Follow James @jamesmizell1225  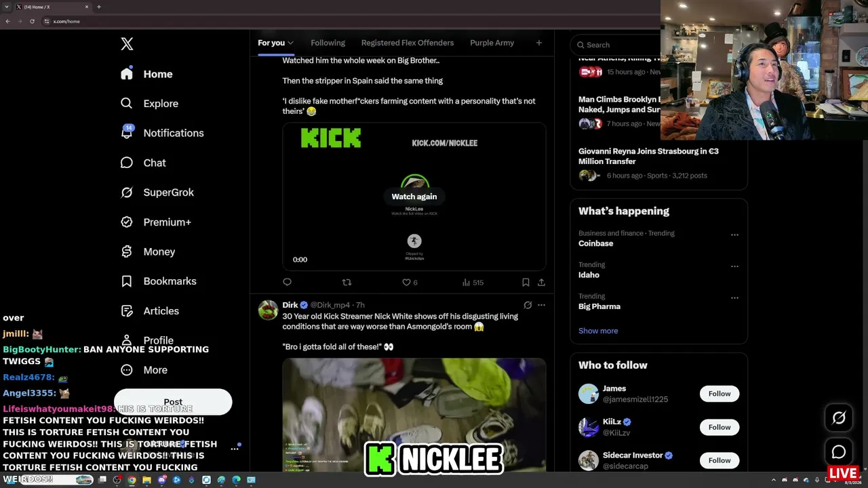click(x=719, y=394)
